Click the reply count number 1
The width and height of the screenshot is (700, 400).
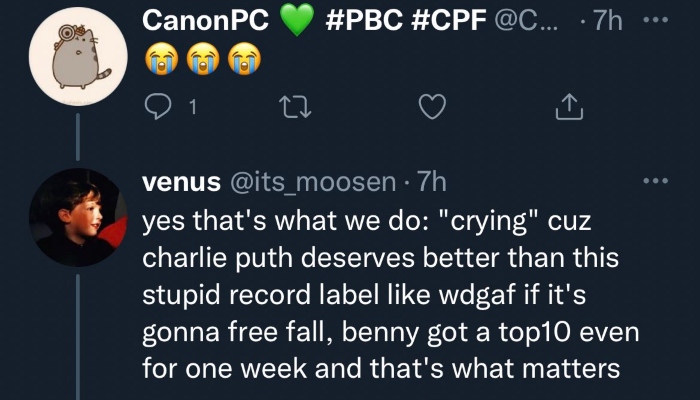coord(192,107)
